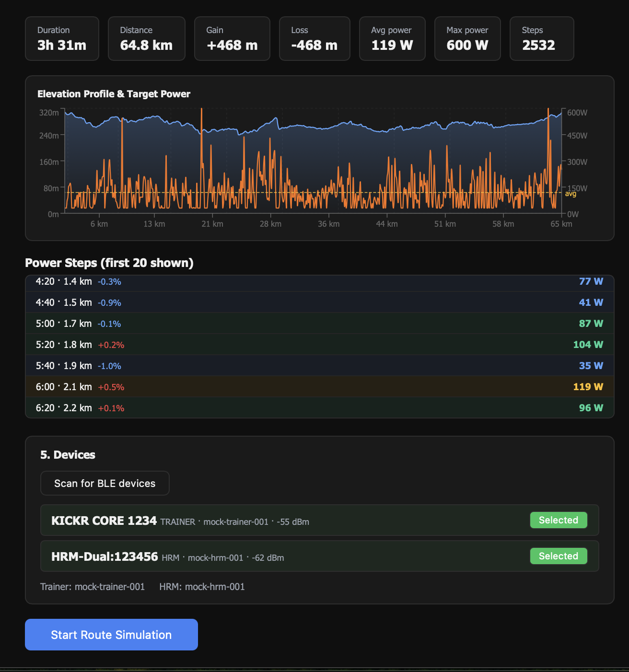Click the Steps 2532 stat card
629x672 pixels.
tap(542, 39)
